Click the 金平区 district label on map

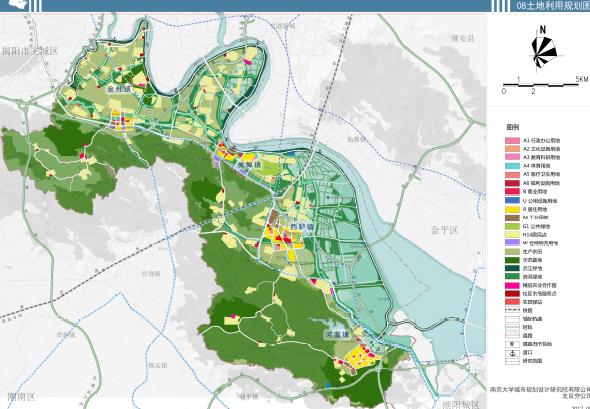(x=444, y=230)
